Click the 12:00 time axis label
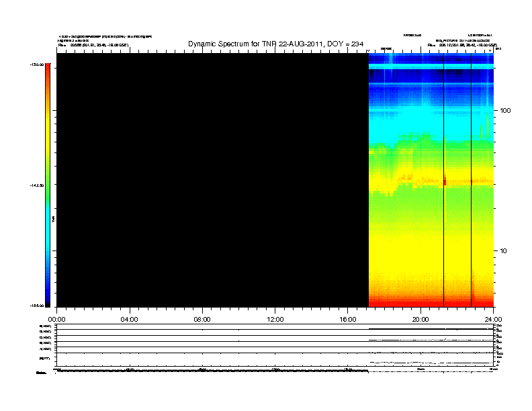The height and width of the screenshot is (411, 532). 275,320
